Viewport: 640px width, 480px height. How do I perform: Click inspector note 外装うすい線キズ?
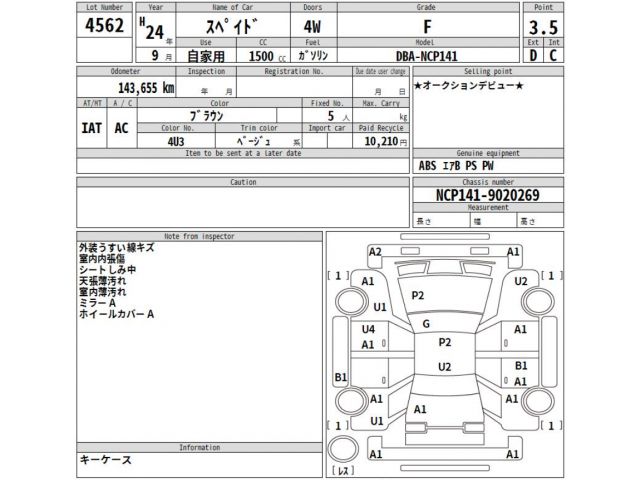(117, 247)
